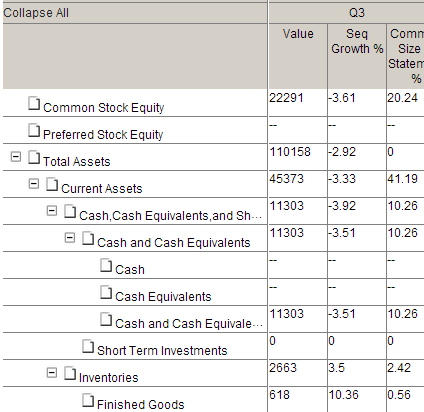Screen dimensions: 424x412
Task: Mark the Inventories checkbox
Action: tap(70, 373)
